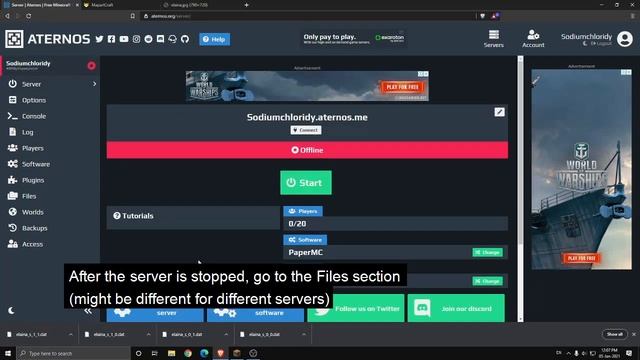Open the Aternos Twitter icon
The height and width of the screenshot is (360, 640).
click(99, 39)
